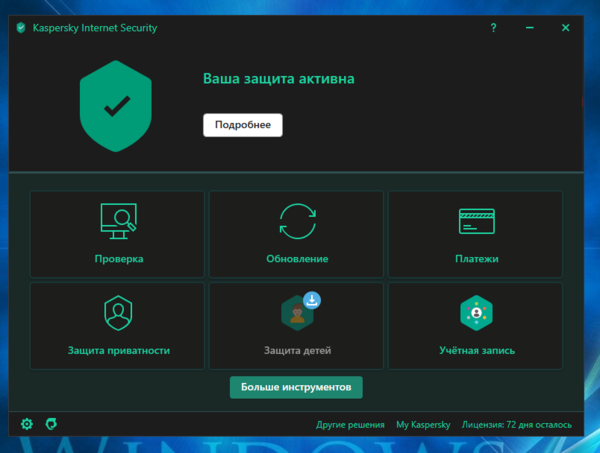Click the Больше инструментов button
The height and width of the screenshot is (453, 600).
pyautogui.click(x=296, y=387)
